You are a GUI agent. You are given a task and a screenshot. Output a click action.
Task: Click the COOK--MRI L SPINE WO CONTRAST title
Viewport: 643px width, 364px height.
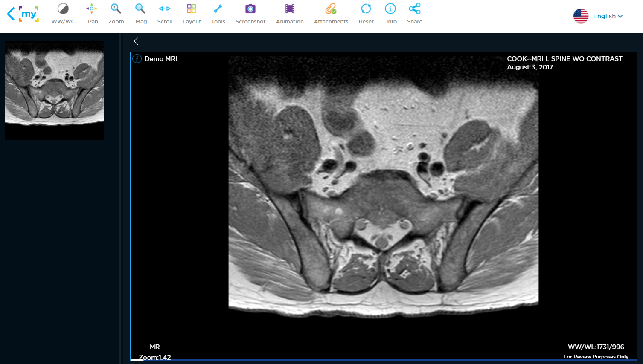click(564, 59)
